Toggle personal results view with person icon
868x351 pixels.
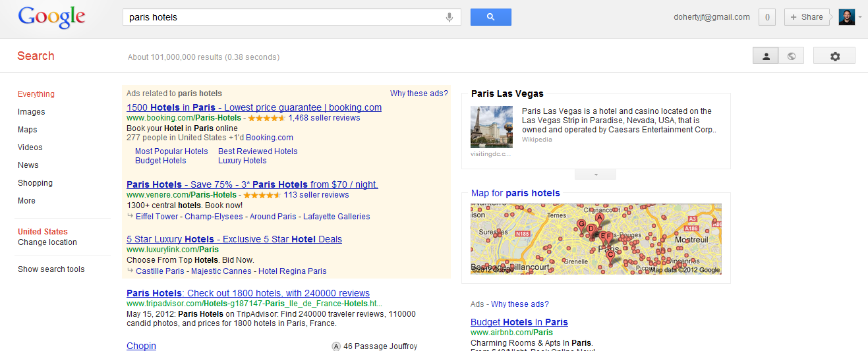[766, 56]
